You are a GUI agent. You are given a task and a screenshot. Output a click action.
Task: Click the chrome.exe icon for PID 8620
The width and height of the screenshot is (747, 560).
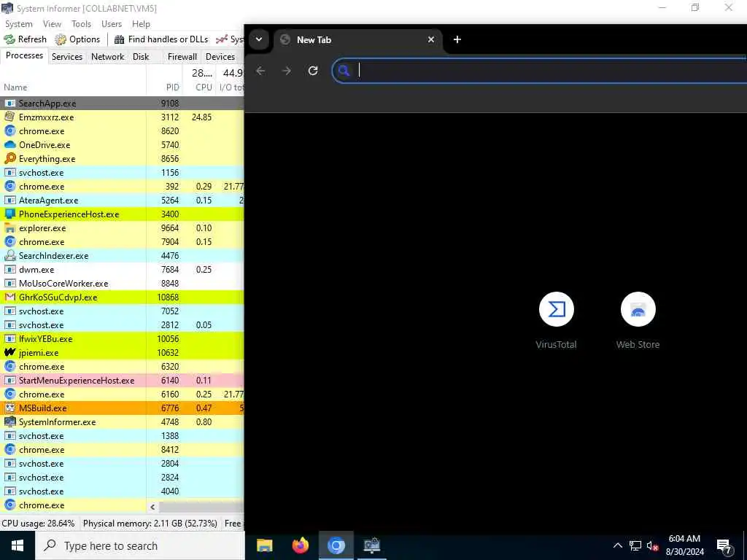pos(9,131)
